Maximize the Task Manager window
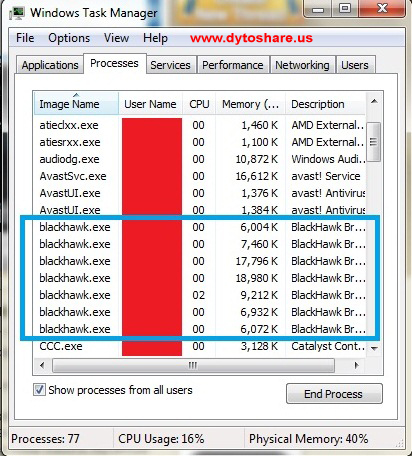This screenshot has height=456, width=412. [x=345, y=9]
